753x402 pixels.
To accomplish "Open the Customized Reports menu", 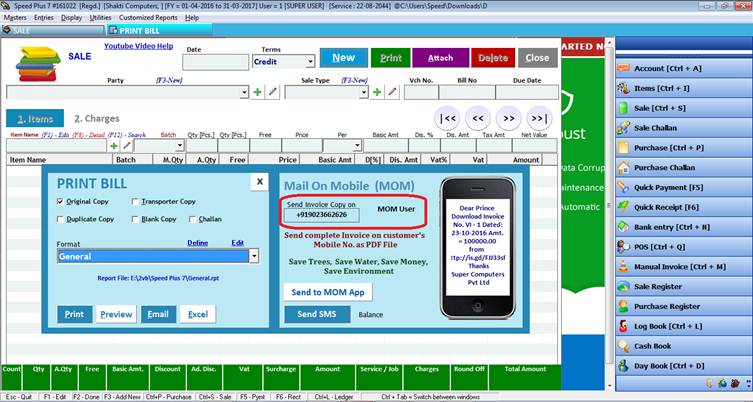I will (148, 18).
